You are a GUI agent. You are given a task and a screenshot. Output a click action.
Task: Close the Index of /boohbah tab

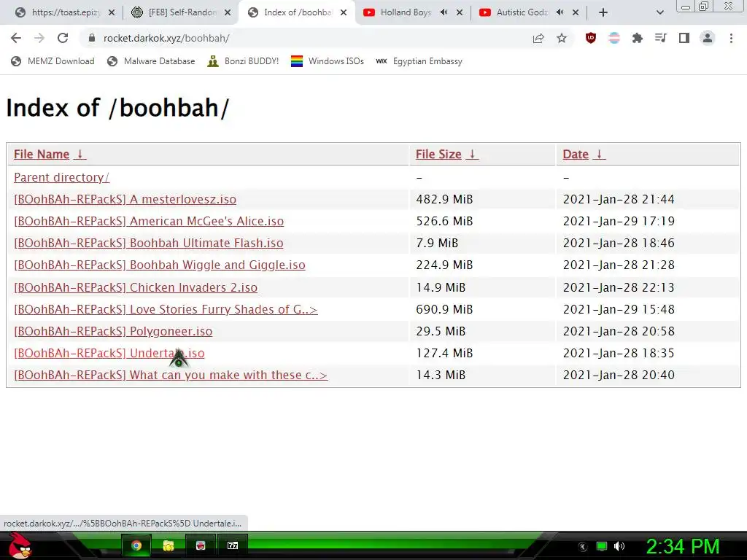[x=344, y=12]
